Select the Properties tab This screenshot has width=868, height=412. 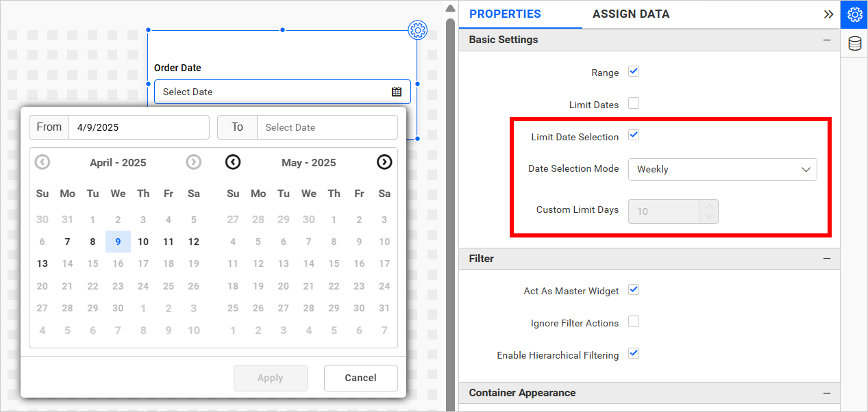point(505,14)
